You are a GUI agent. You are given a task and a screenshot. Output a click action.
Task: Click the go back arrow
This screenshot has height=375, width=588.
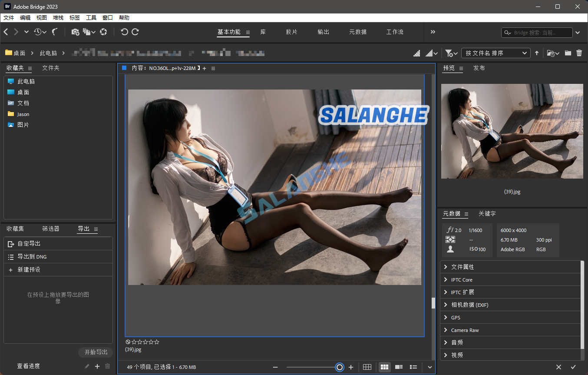pos(6,32)
